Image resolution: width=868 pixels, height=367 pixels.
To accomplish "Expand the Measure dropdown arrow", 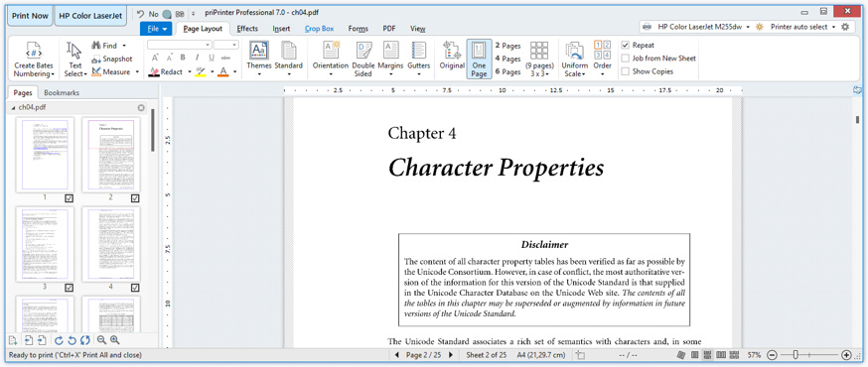I will click(137, 71).
